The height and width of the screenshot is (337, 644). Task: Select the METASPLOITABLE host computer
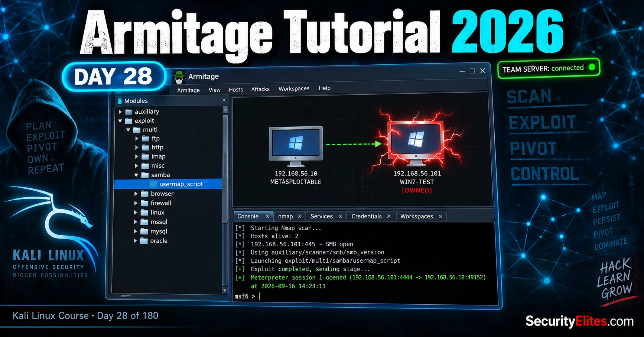tap(296, 146)
